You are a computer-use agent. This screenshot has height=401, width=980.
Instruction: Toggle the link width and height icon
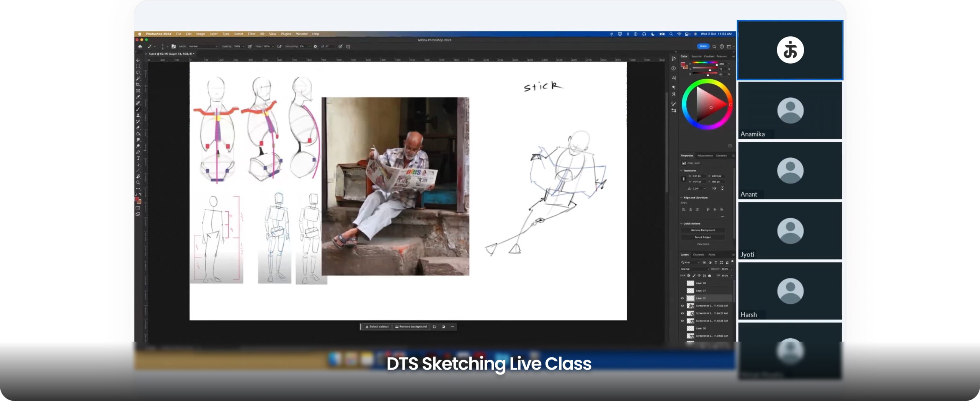coord(684,179)
